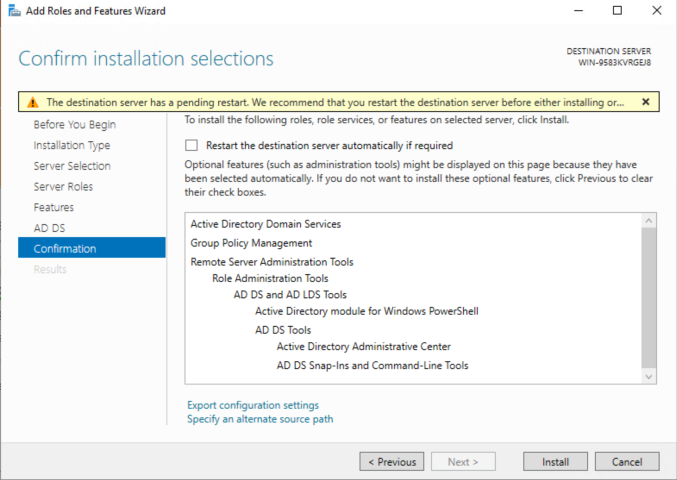Image resolution: width=677 pixels, height=480 pixels.
Task: Go to the AD DS step
Action: [49, 228]
